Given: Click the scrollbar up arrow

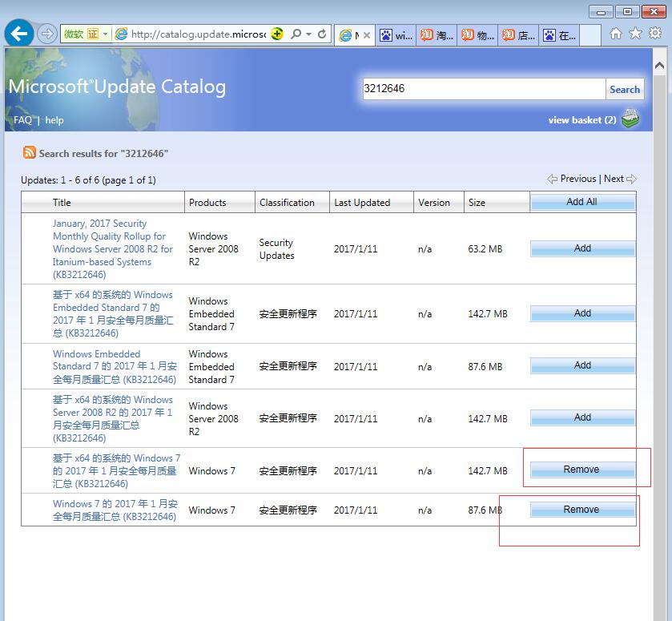Looking at the screenshot, I should coord(659,65).
